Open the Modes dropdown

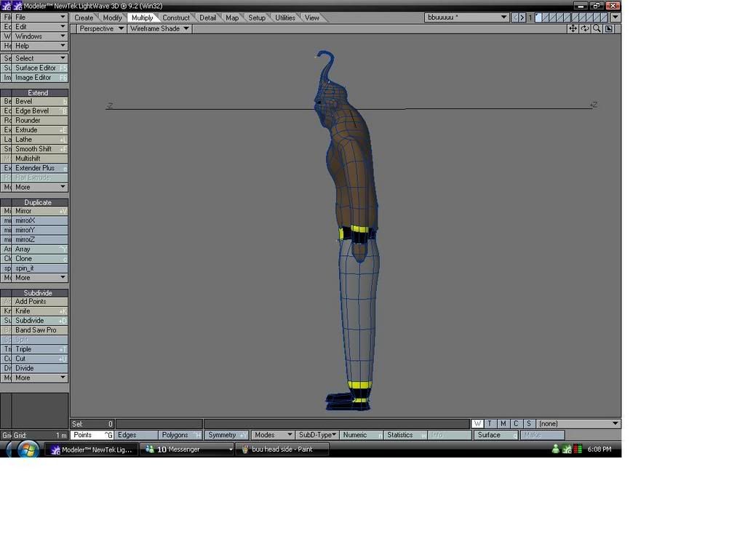(272, 435)
